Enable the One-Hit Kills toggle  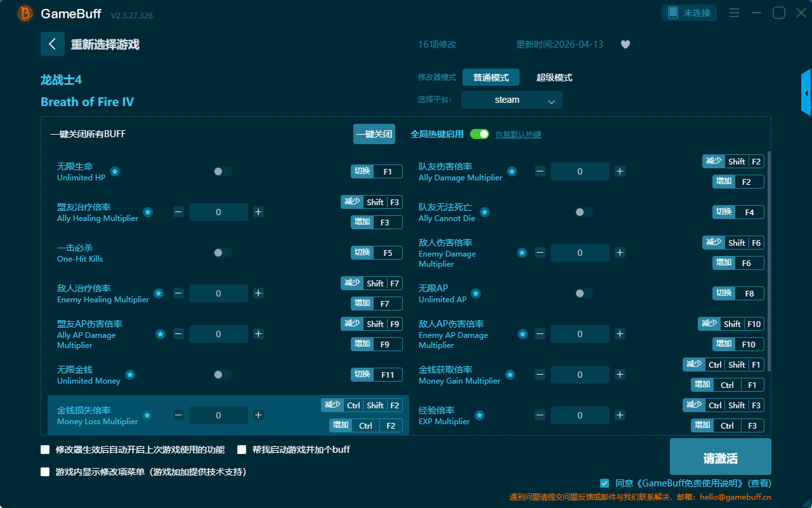coord(222,253)
